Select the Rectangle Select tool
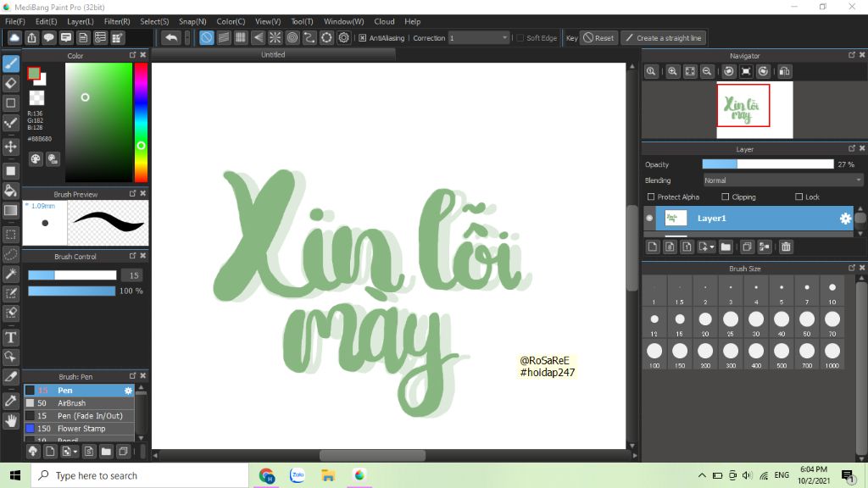The image size is (868, 488). click(x=11, y=234)
